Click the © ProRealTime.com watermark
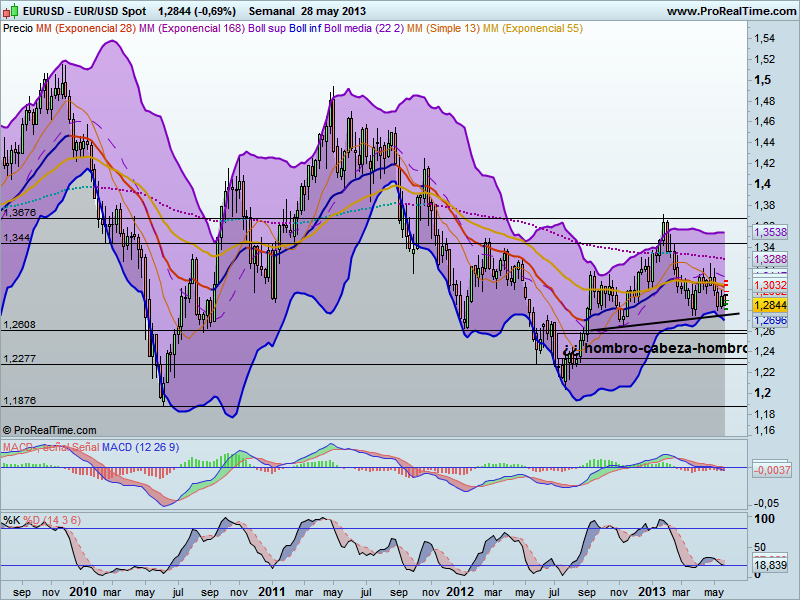Screen dimensions: 800x600 [48, 430]
